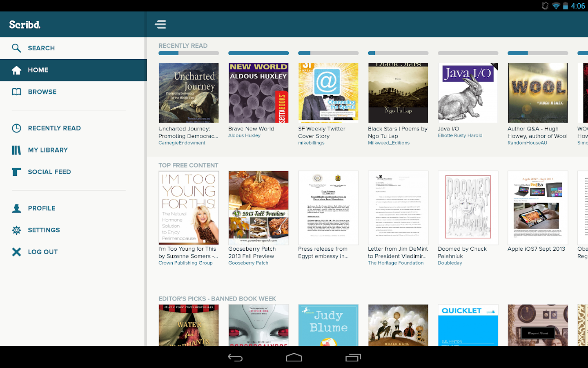Open The Heritage Foundation link
Screen dimensions: 588x368
click(396, 263)
